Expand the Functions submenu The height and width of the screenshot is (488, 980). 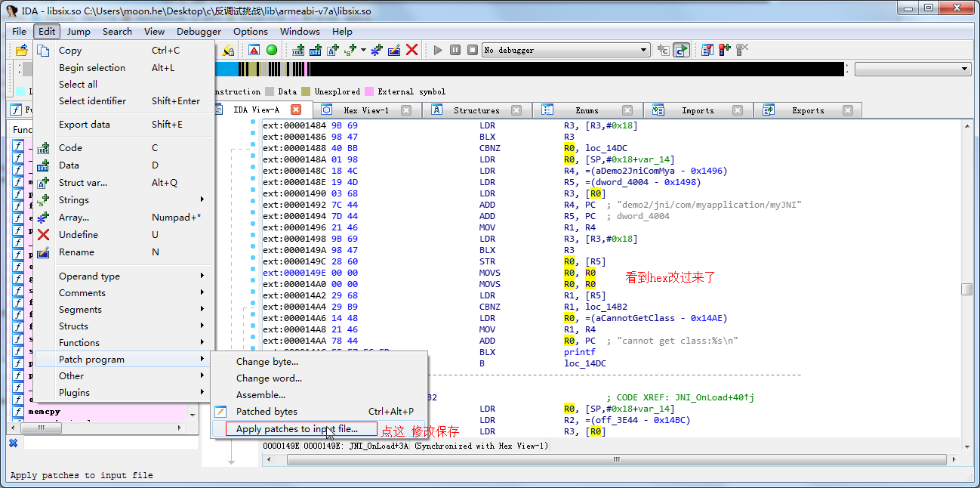click(124, 342)
